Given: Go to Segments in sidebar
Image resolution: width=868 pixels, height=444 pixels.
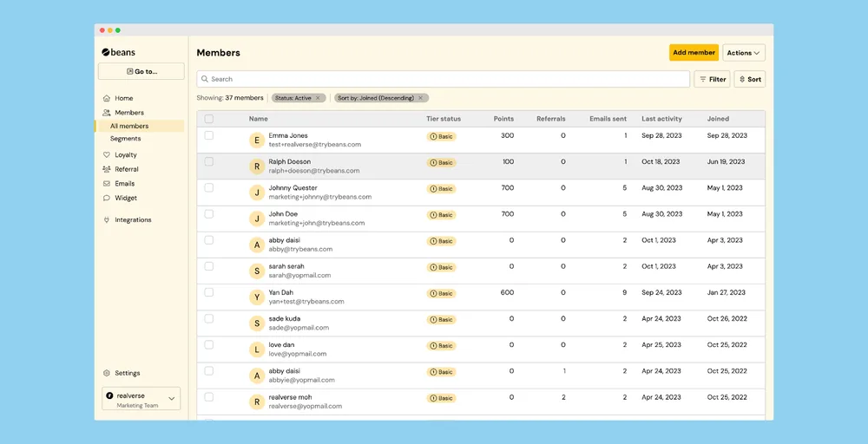Looking at the screenshot, I should 126,139.
